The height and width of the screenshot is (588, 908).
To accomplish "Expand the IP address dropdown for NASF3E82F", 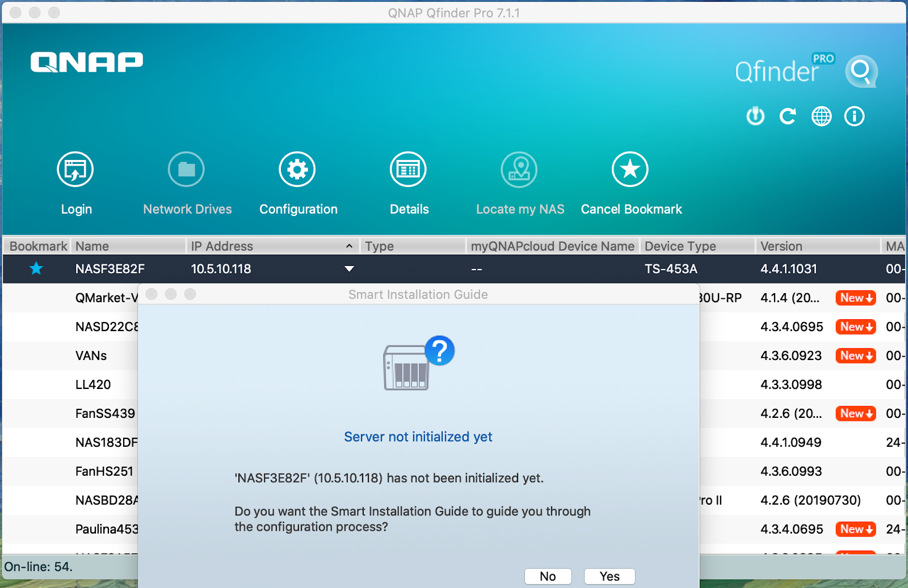I will pos(349,269).
